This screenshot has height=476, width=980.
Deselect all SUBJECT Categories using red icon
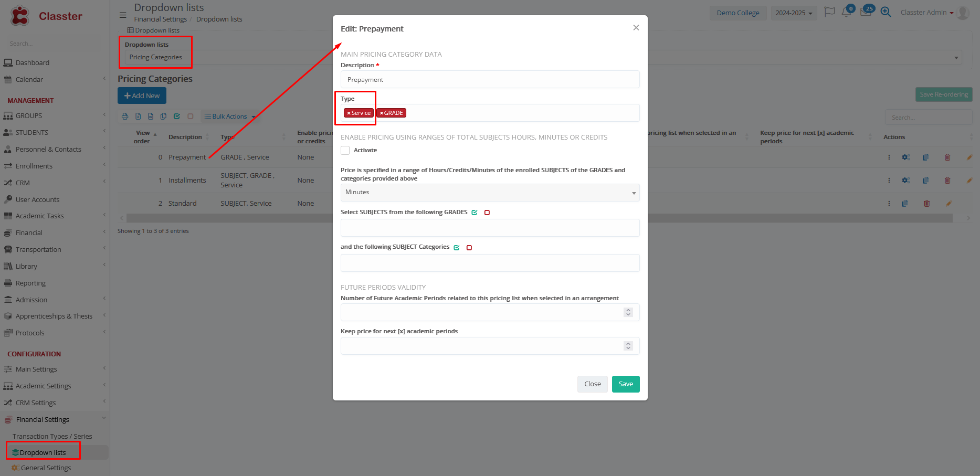(469, 248)
